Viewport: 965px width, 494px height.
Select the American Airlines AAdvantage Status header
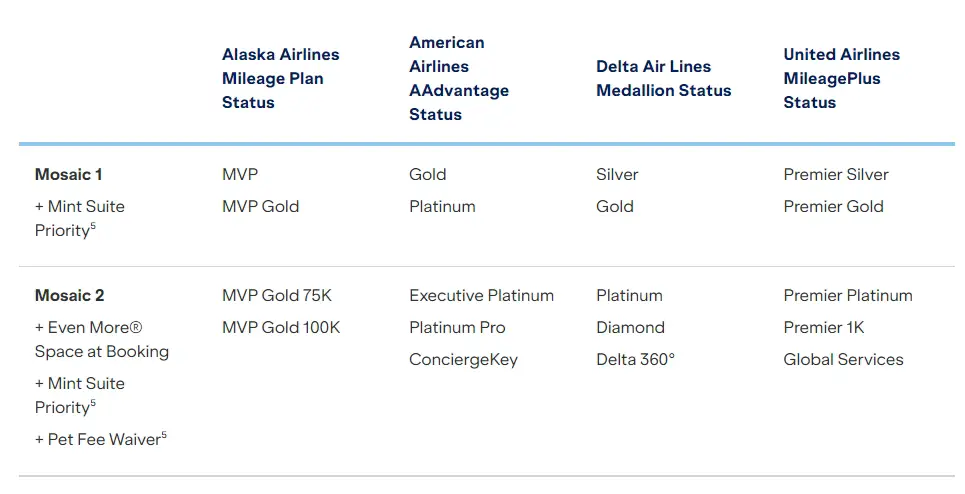click(x=459, y=78)
